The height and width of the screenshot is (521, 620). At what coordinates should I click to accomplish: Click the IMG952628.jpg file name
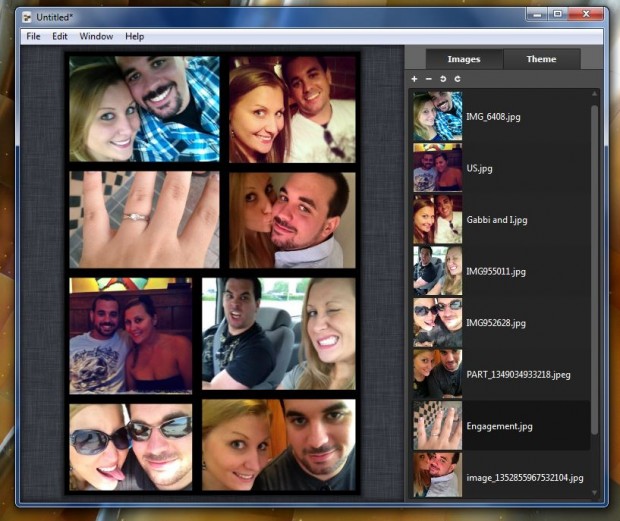[496, 323]
